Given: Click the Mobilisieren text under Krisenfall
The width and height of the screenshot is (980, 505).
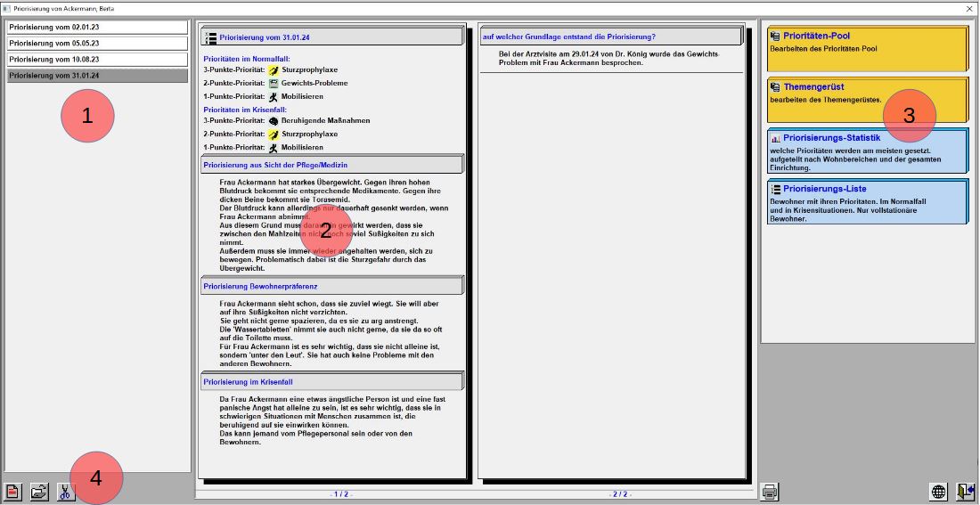Looking at the screenshot, I should [x=302, y=148].
